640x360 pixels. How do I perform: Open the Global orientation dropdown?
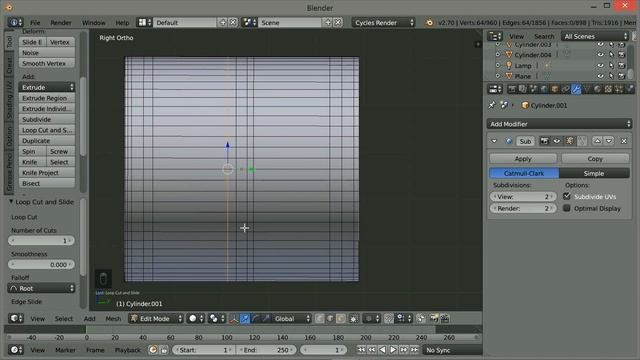point(292,318)
